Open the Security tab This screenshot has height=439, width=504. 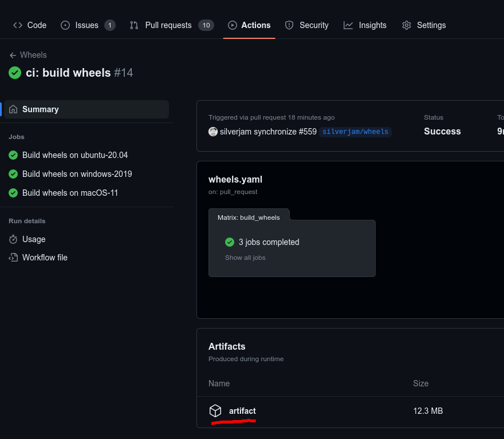pyautogui.click(x=306, y=25)
